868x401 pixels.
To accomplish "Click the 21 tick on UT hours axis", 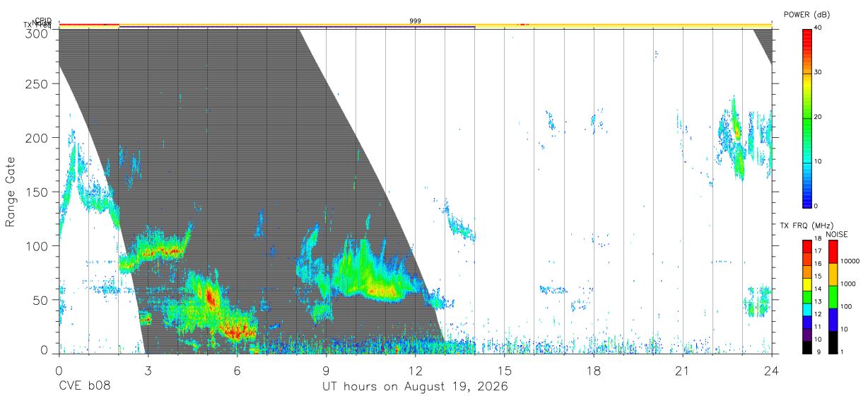I will [x=683, y=370].
